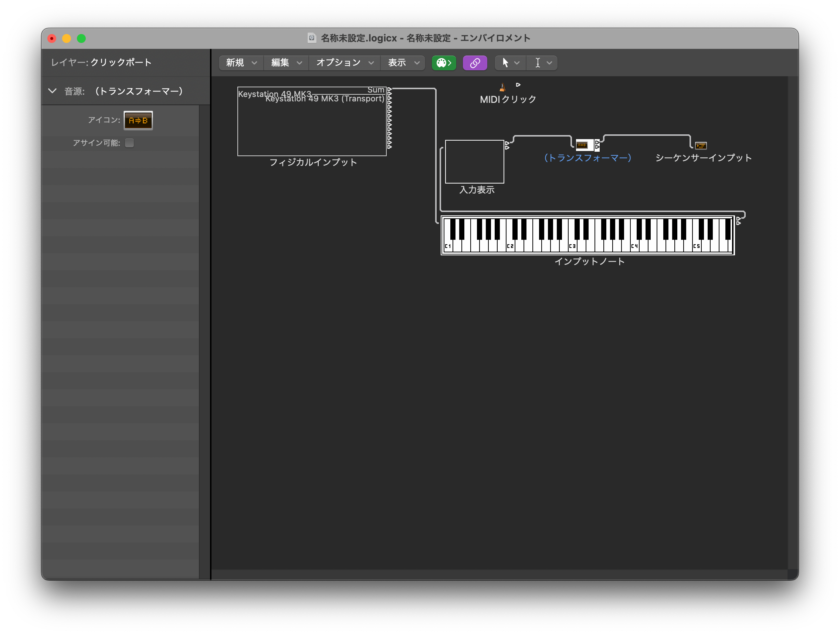Open the 新規 dropdown menu
This screenshot has height=635, width=840.
241,63
